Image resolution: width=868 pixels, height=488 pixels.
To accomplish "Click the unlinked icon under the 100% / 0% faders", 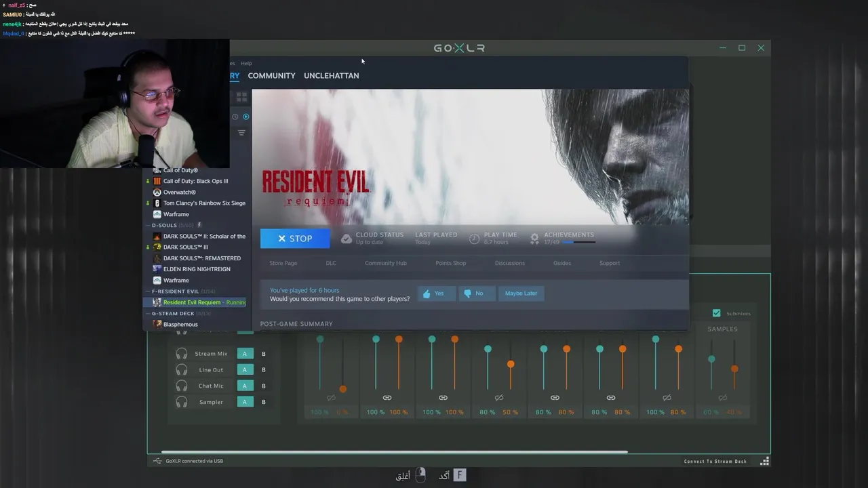I will pos(331,398).
